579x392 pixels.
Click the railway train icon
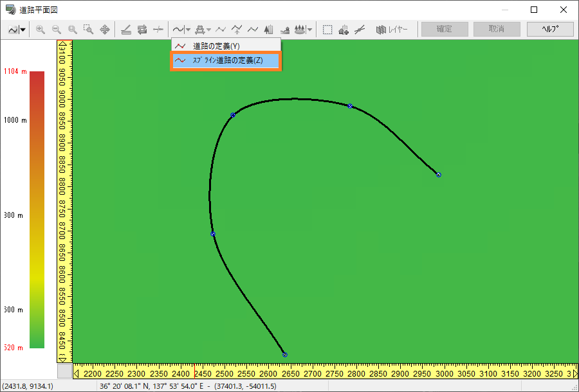pyautogui.click(x=200, y=30)
